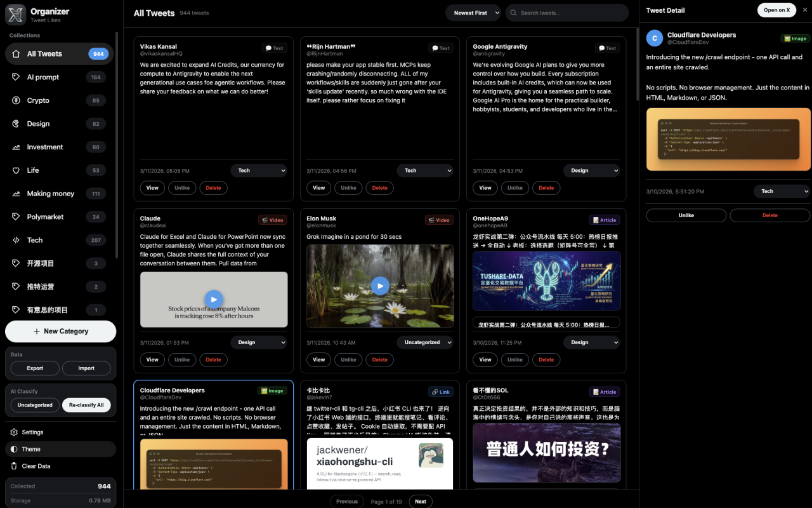Viewport: 812px width, 508px height.
Task: Click the Previous page button
Action: point(347,502)
